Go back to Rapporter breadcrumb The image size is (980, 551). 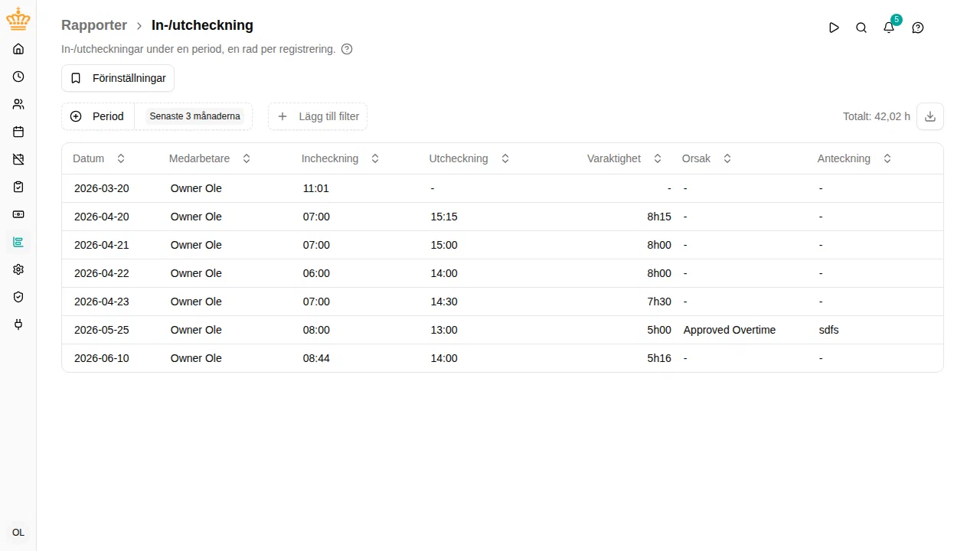point(94,25)
